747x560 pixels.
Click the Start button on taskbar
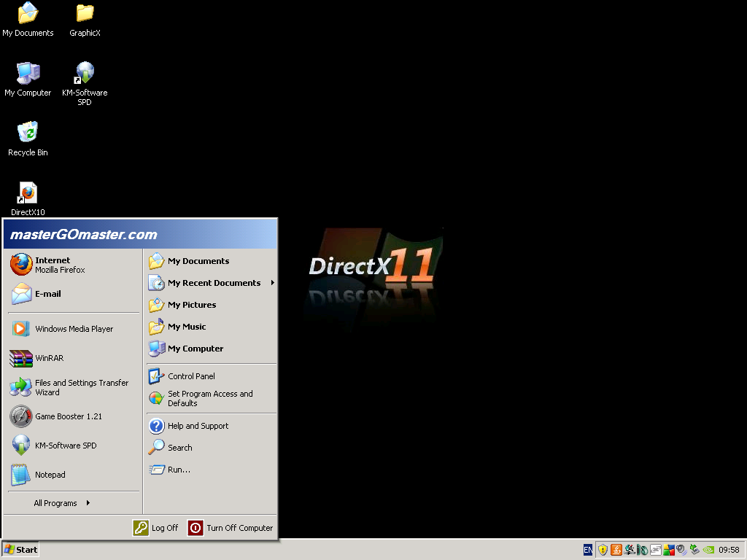[20, 550]
